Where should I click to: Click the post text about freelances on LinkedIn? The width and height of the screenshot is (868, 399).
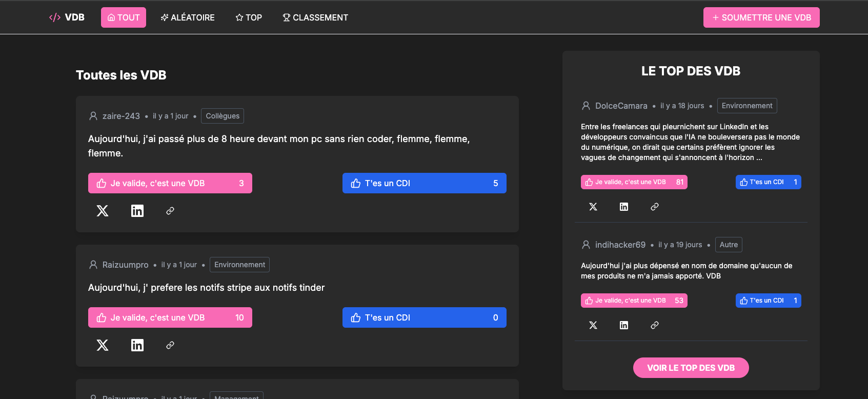pos(690,142)
